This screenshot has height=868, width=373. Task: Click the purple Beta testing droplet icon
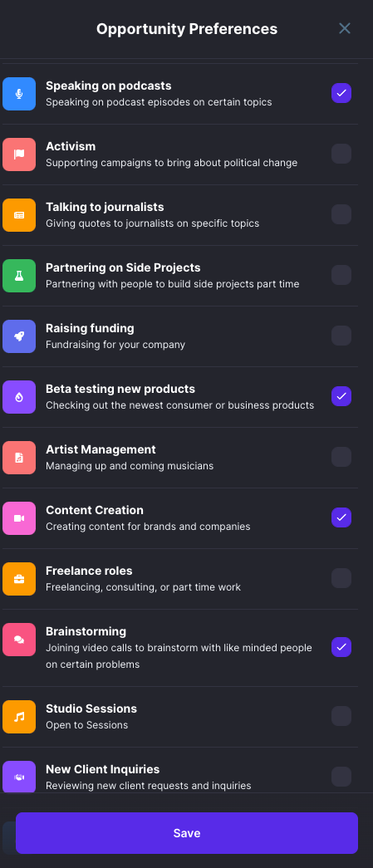[19, 397]
